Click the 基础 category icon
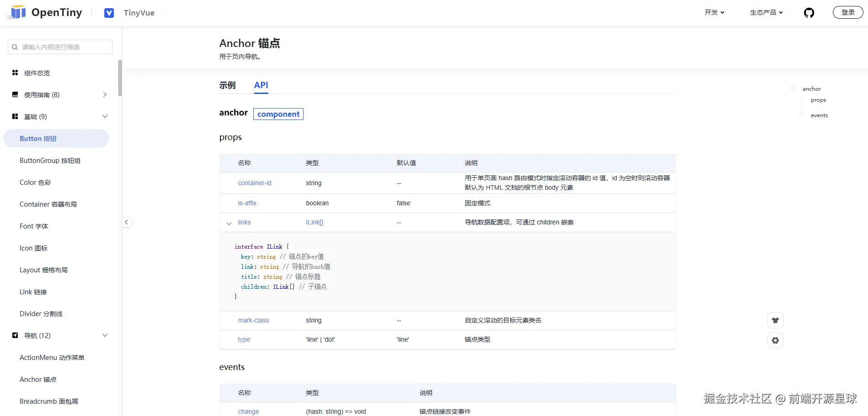868x416 pixels. click(15, 116)
